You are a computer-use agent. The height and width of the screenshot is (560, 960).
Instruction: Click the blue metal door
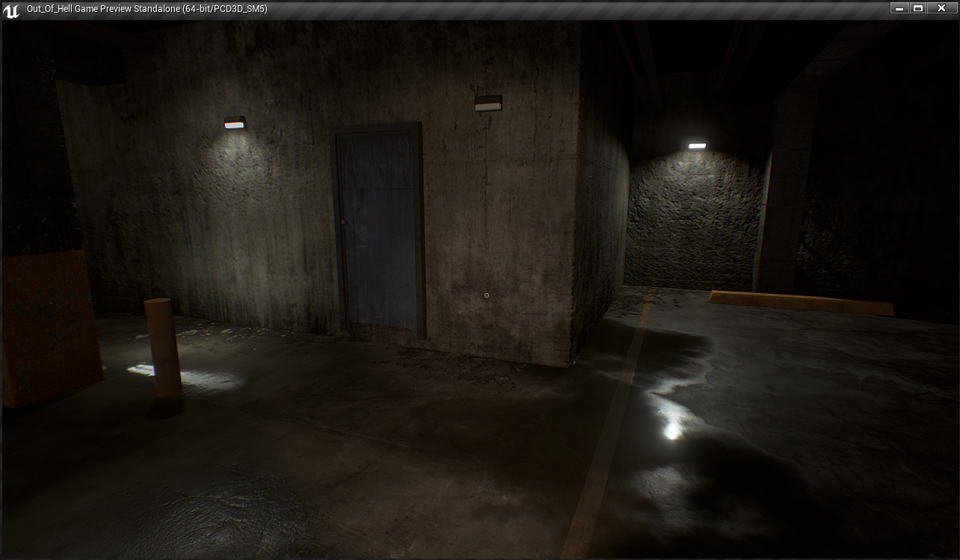380,228
